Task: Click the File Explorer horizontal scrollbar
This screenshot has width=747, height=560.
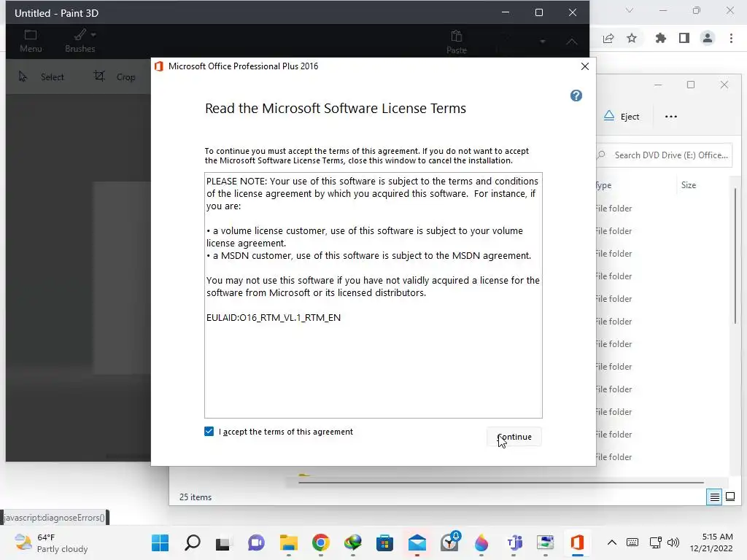Action: (500, 483)
